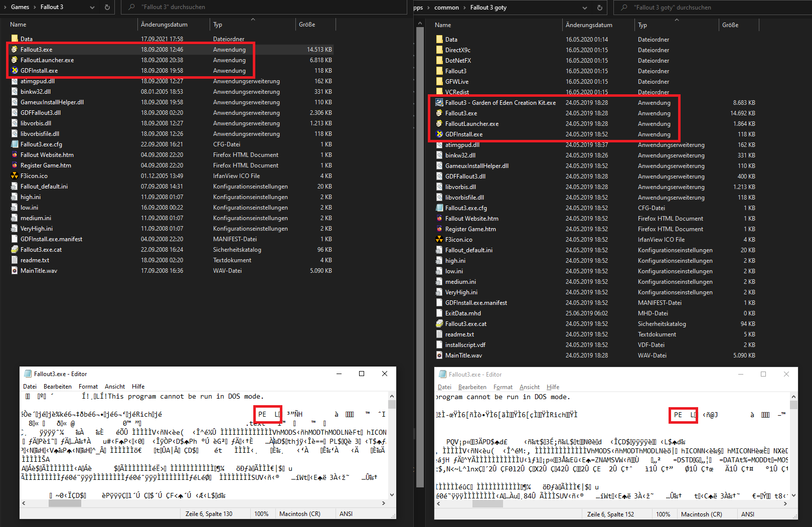
Task: Click Fallout3.exe.cfg icon in Fallout 3 window
Action: (15, 144)
